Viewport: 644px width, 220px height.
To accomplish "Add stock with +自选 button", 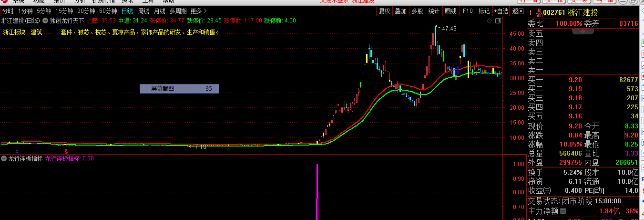I will (x=501, y=11).
